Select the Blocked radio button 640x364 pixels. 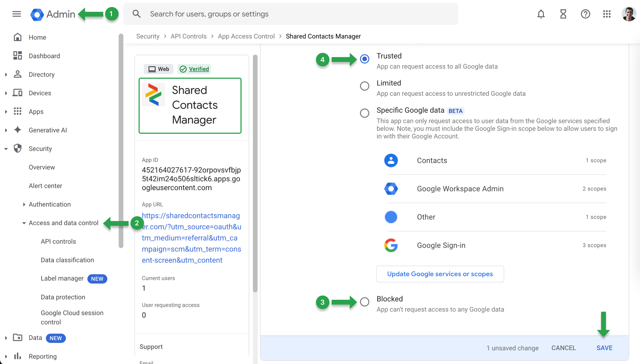[364, 302]
